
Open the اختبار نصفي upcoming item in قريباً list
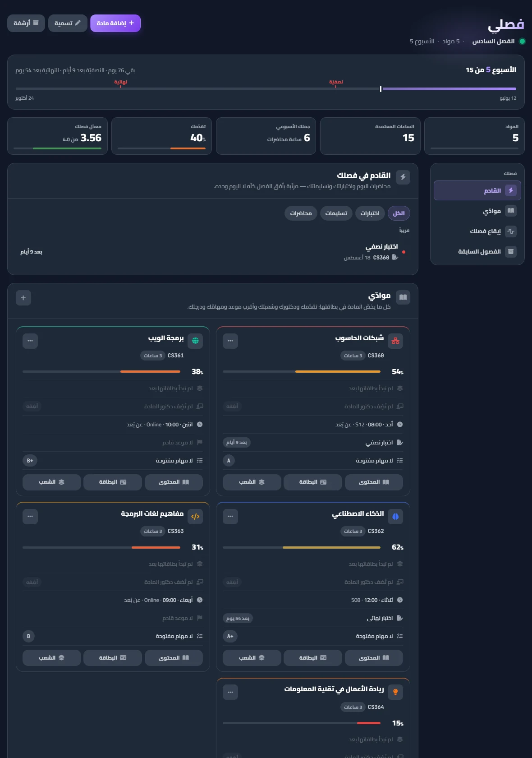[213, 252]
